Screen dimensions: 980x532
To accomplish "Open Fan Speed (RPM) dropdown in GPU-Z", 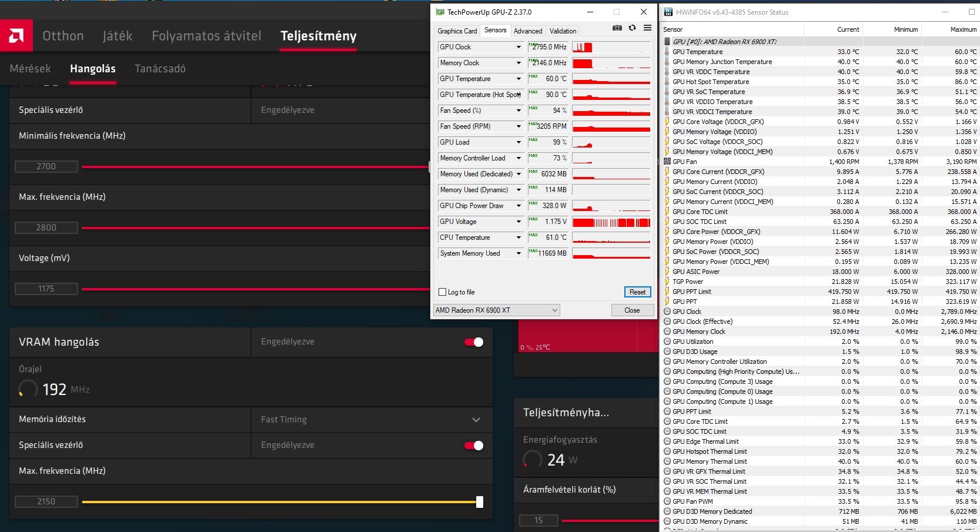I will click(519, 126).
